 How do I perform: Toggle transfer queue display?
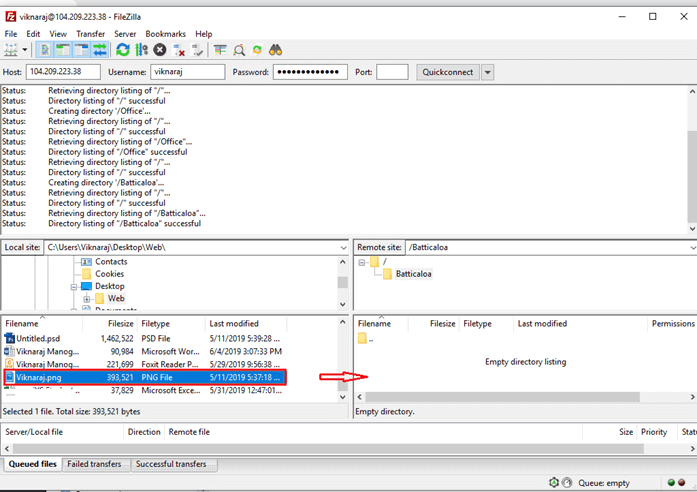100,50
